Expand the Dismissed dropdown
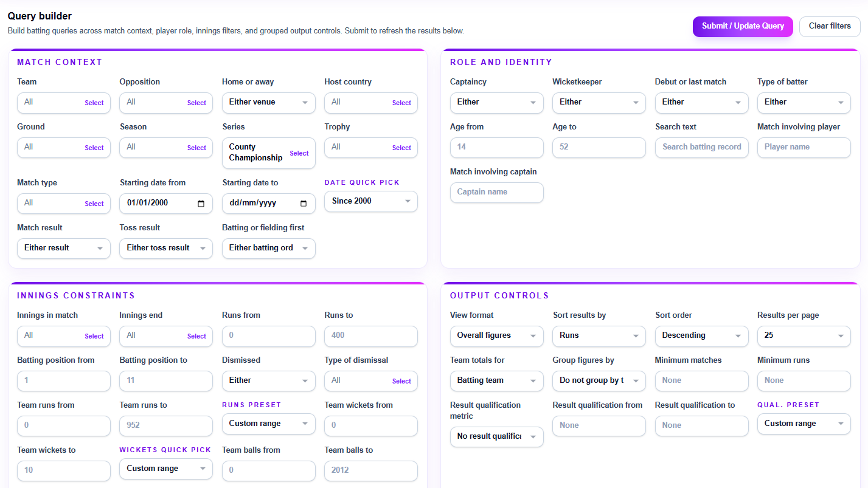Image resolution: width=868 pixels, height=488 pixels. tap(269, 381)
